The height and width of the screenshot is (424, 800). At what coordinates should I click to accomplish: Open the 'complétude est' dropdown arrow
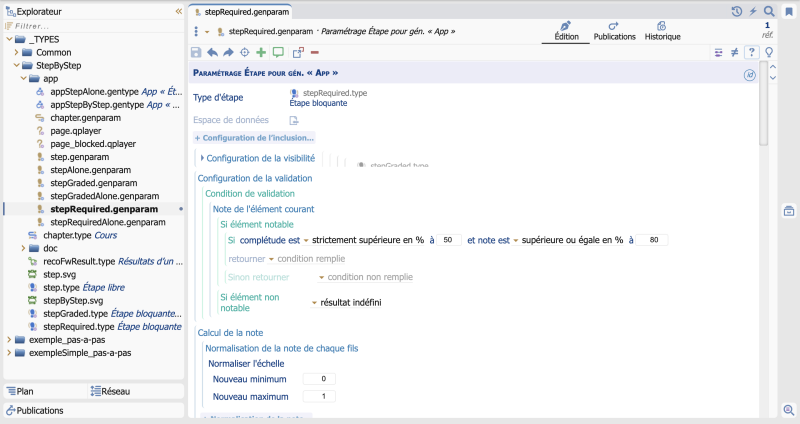(x=306, y=240)
